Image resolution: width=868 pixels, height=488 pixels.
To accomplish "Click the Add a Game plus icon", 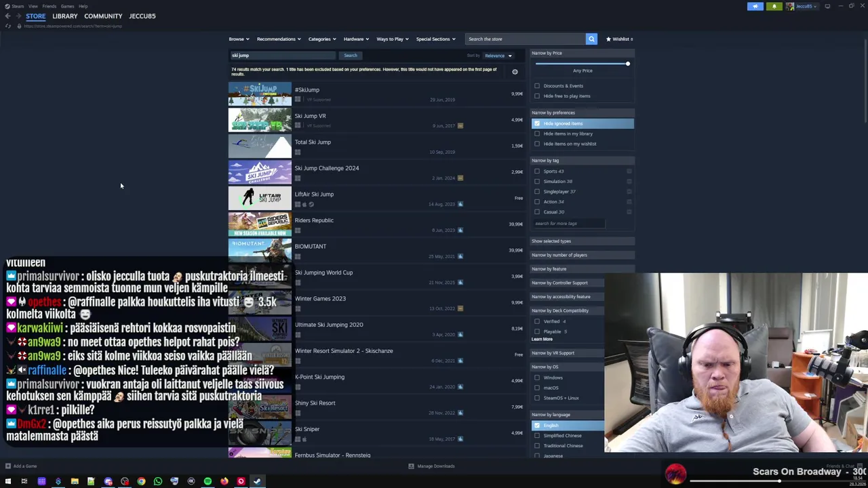I will (x=7, y=466).
